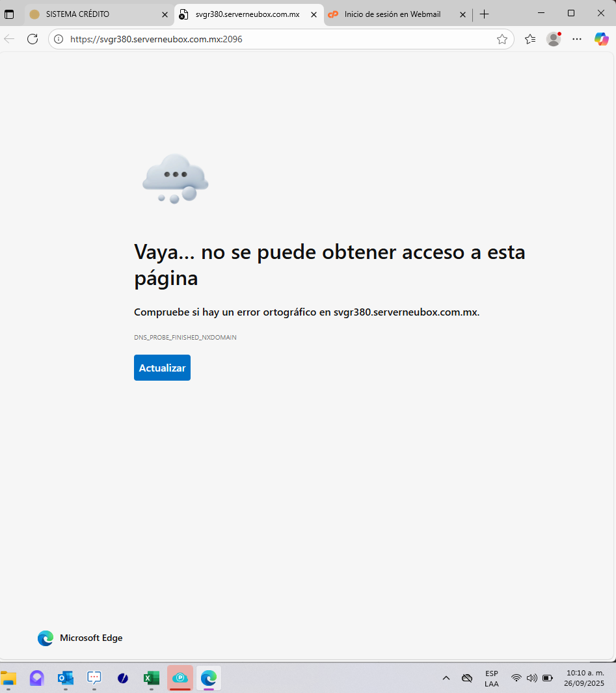Viewport: 616px width, 693px height.
Task: Switch to Inicio de sesión en Webmail tab
Action: tap(392, 14)
